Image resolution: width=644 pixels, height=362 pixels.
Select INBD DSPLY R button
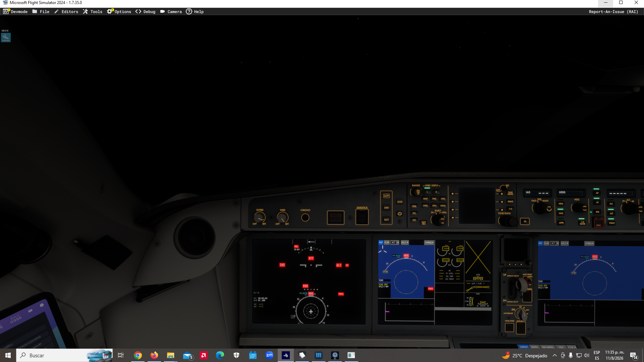click(436, 192)
